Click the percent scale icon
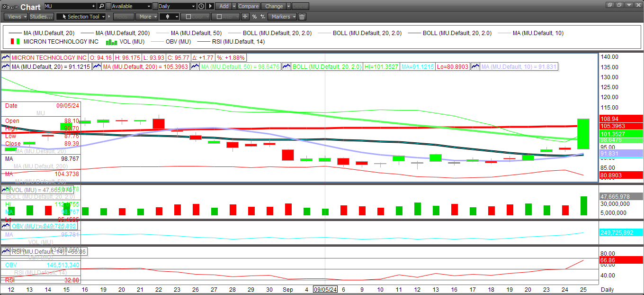The width and height of the screenshot is (644, 295). (x=254, y=17)
